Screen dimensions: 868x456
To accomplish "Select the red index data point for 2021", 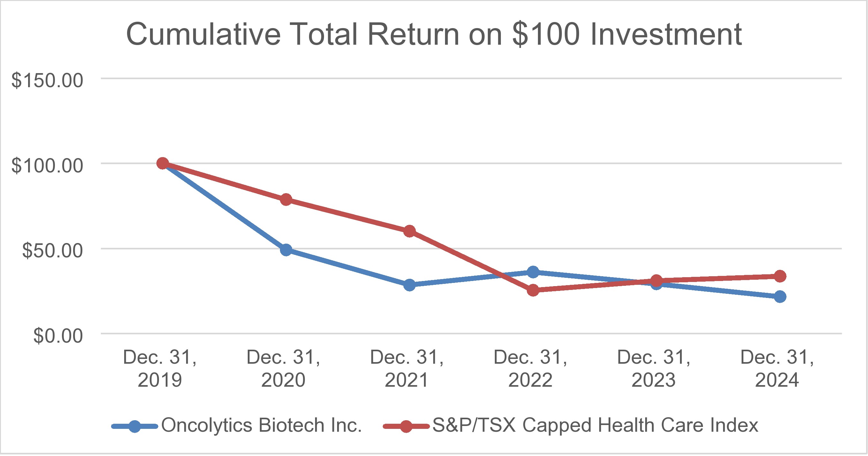I will [x=409, y=232].
